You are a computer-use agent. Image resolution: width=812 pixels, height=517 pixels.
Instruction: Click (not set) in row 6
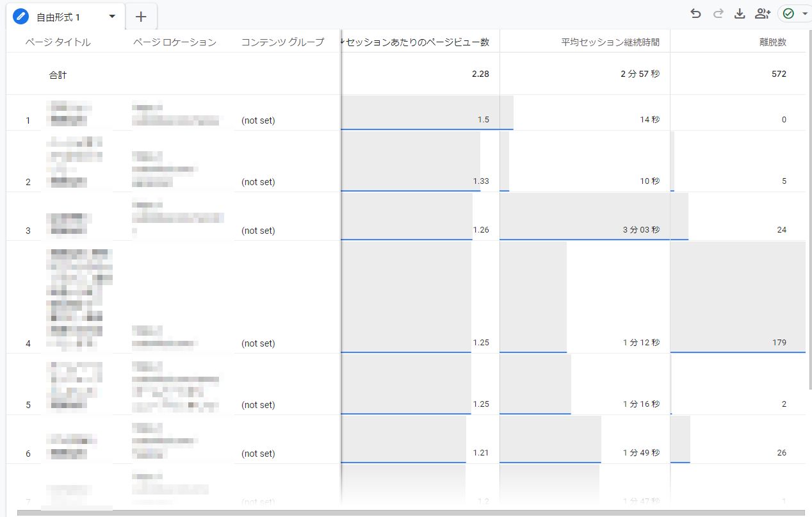258,453
